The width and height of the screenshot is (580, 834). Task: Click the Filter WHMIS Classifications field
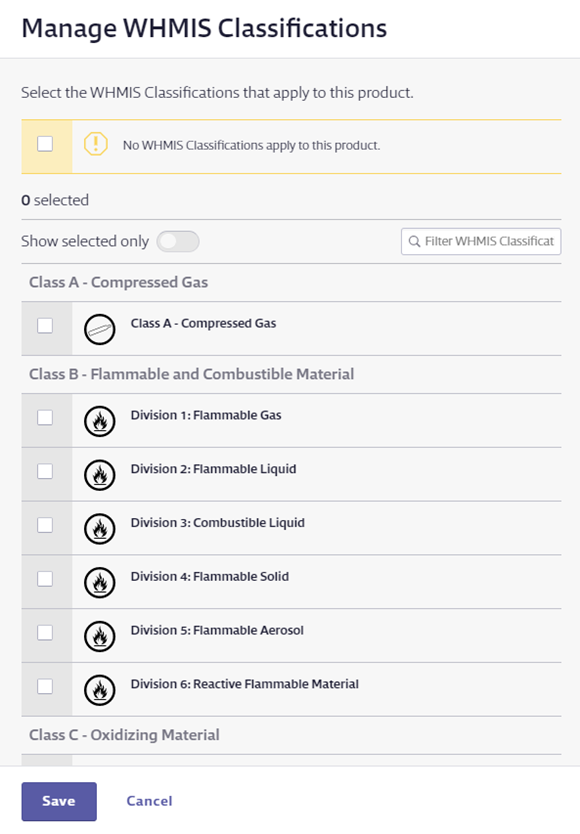[x=481, y=241]
